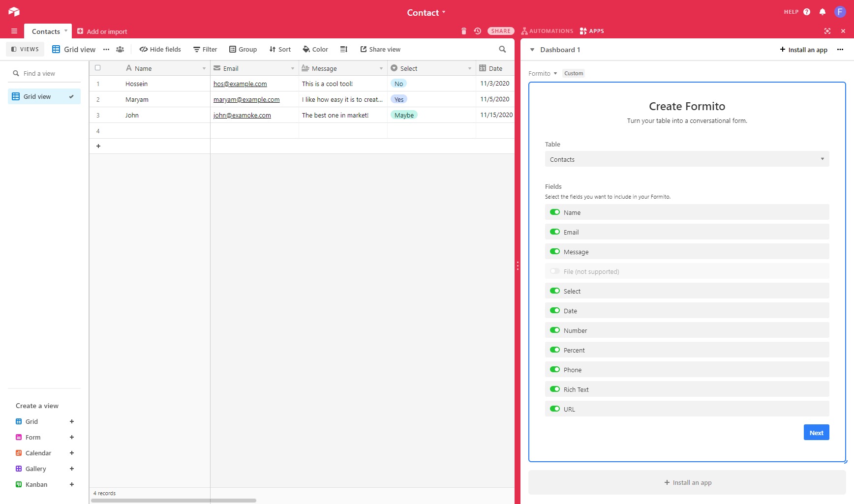Open hos@example.com email link
Viewport: 854px width, 504px height.
(x=240, y=84)
